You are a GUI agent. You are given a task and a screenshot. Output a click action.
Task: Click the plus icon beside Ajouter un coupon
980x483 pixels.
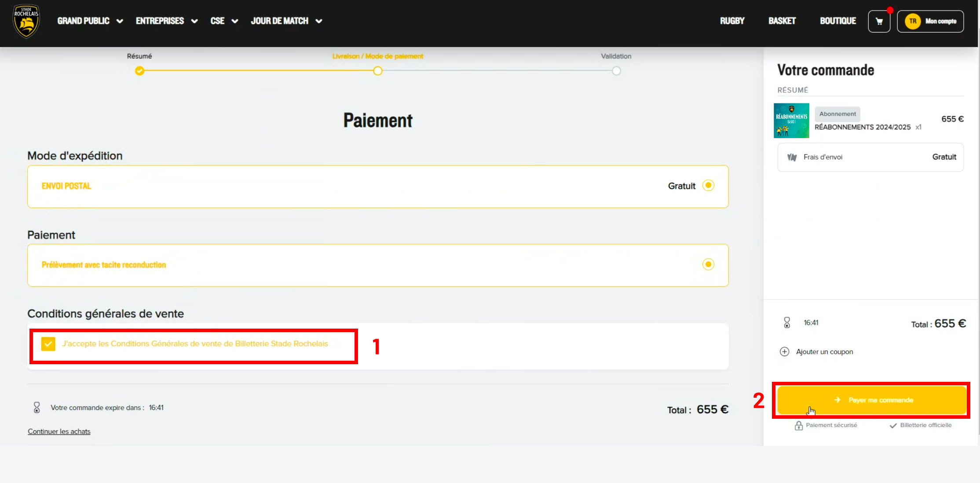tap(784, 351)
